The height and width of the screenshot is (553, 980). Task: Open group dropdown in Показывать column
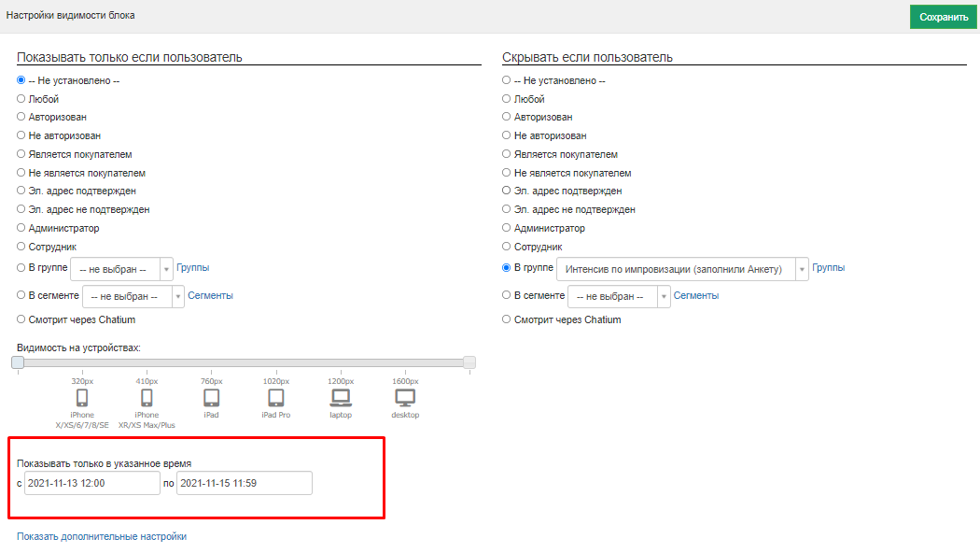(121, 269)
